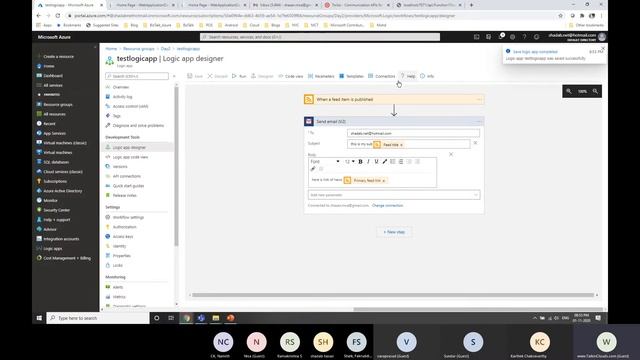Remove the Subject parameter with X

(475, 143)
